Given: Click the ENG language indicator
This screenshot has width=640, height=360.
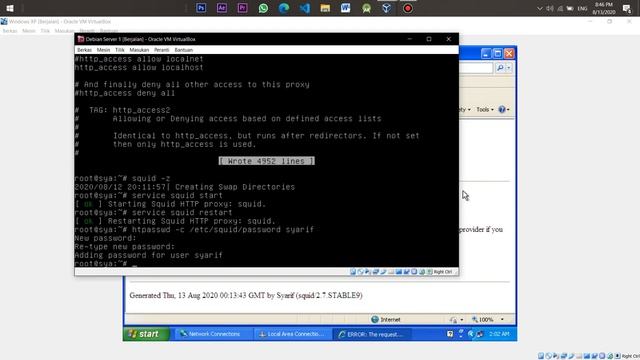Looking at the screenshot, I should pos(582,8).
